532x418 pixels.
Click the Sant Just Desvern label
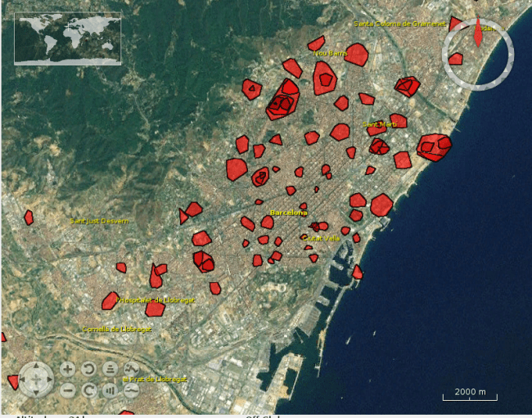click(x=99, y=221)
